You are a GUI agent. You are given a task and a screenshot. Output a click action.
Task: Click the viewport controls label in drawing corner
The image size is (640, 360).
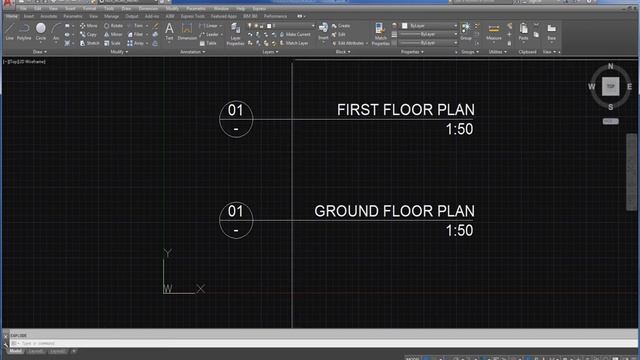click(x=24, y=62)
